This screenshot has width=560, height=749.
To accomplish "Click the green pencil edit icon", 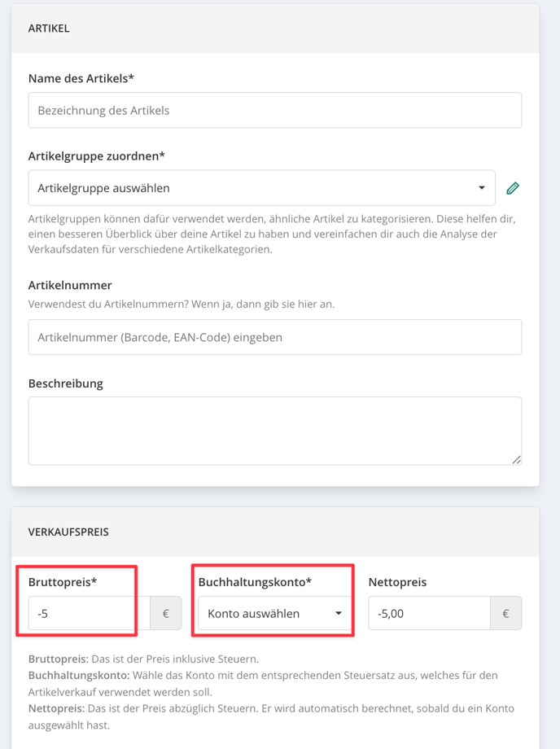I will coord(513,188).
